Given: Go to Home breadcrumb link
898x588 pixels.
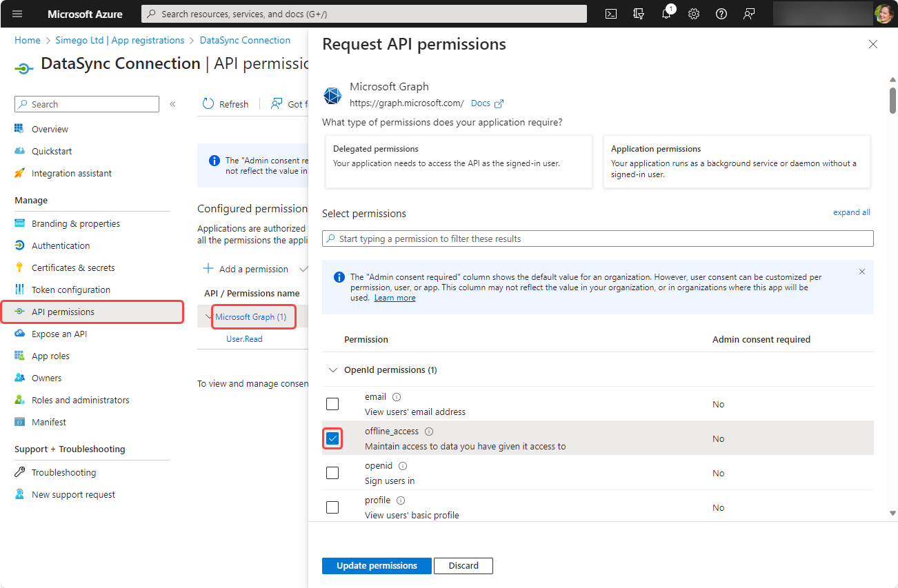Looking at the screenshot, I should click(28, 40).
